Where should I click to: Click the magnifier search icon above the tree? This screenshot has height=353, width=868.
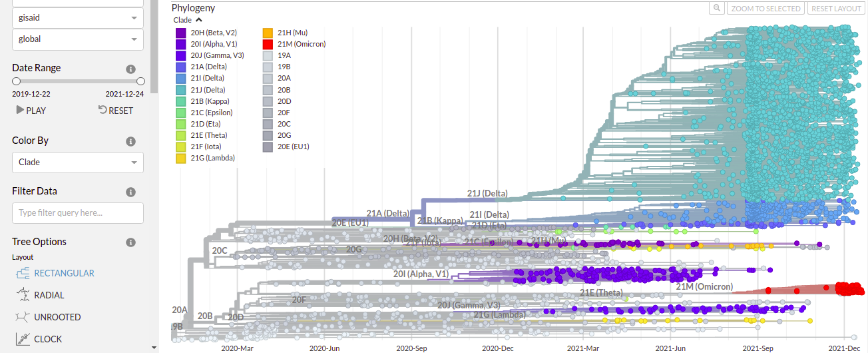point(716,9)
